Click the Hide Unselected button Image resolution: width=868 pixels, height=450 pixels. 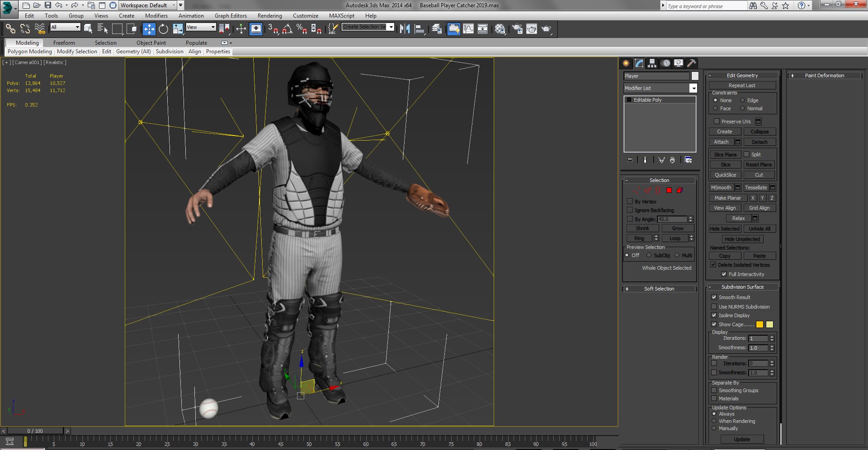tap(742, 239)
